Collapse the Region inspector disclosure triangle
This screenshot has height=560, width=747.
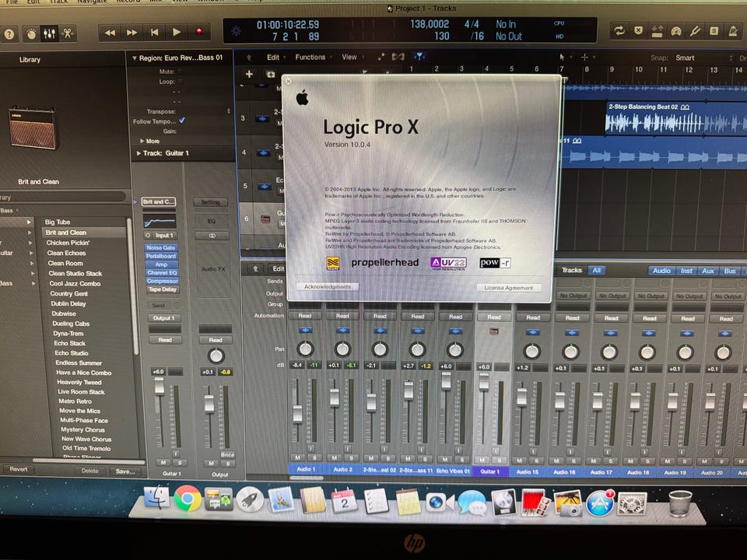pos(135,58)
